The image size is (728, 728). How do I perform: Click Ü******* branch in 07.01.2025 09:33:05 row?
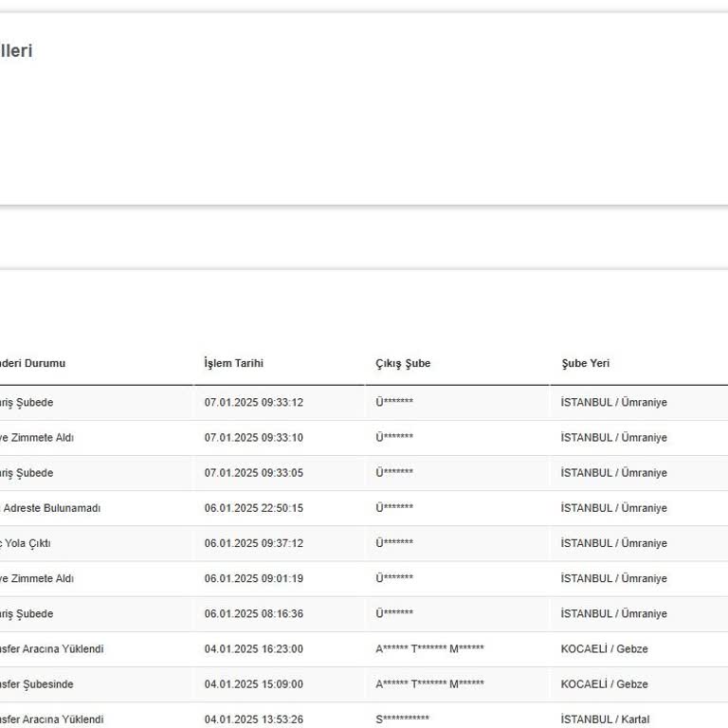click(394, 472)
